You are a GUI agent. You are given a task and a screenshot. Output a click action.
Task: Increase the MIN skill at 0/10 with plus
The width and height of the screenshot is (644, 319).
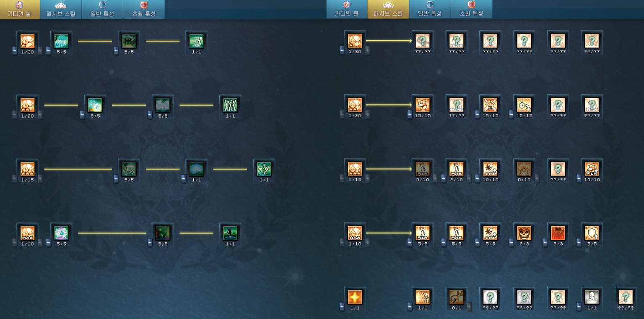click(x=435, y=178)
